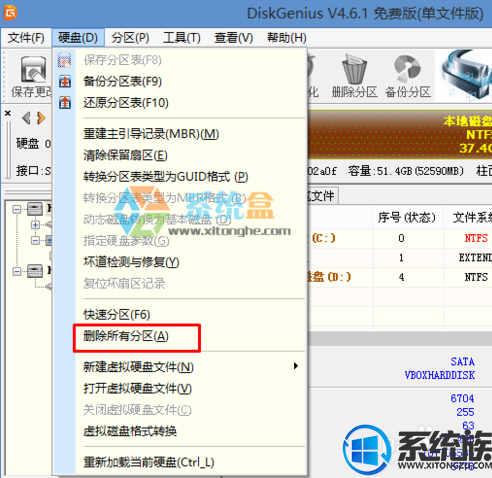Click the DiskGenius app logo icon
This screenshot has height=478, width=492.
10,13
